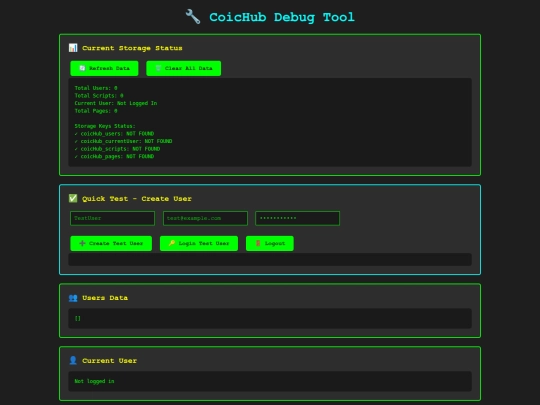Click the Refresh Data button
540x405 pixels.
point(104,68)
